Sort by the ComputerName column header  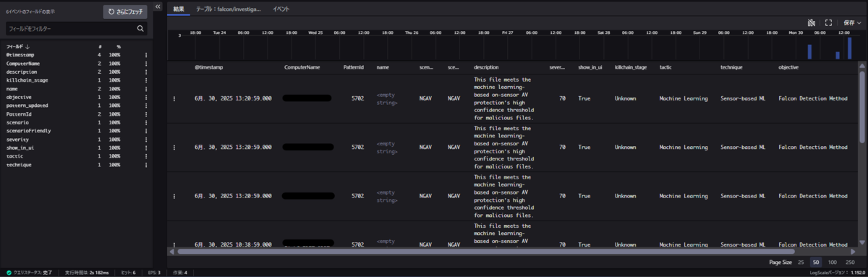[302, 67]
